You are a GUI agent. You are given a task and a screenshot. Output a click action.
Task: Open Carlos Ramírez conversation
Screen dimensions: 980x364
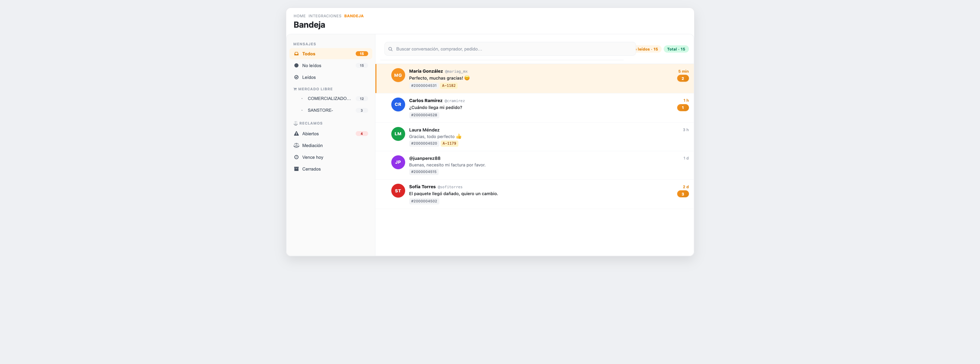tap(534, 108)
